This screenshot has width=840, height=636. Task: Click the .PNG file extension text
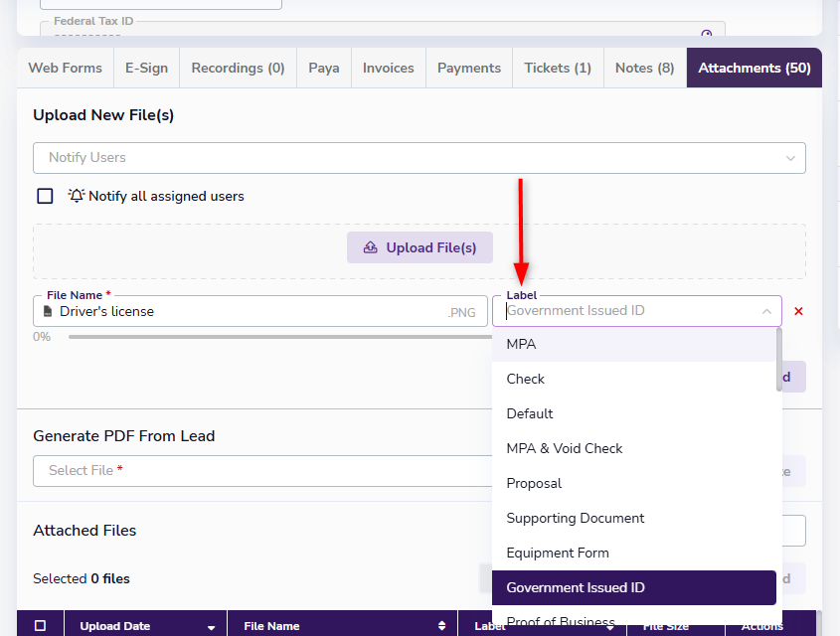tap(462, 313)
